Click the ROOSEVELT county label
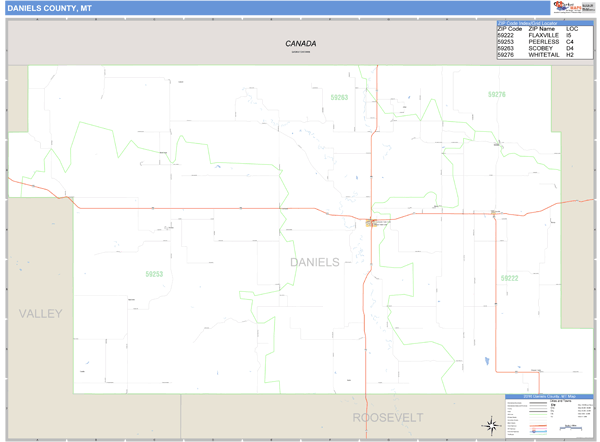The height and width of the screenshot is (442, 600). pyautogui.click(x=387, y=417)
